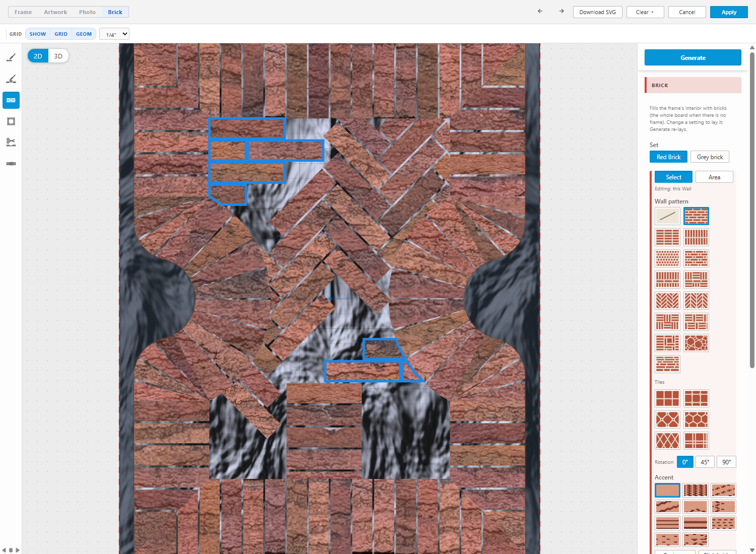Image resolution: width=756 pixels, height=554 pixels.
Task: Click the undo back arrow
Action: (x=540, y=12)
